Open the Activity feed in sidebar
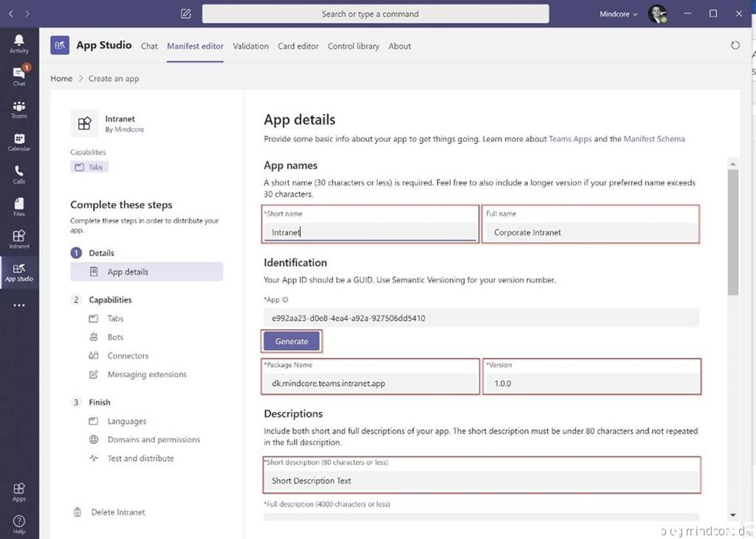Viewport: 756px width, 539px height. (x=19, y=43)
